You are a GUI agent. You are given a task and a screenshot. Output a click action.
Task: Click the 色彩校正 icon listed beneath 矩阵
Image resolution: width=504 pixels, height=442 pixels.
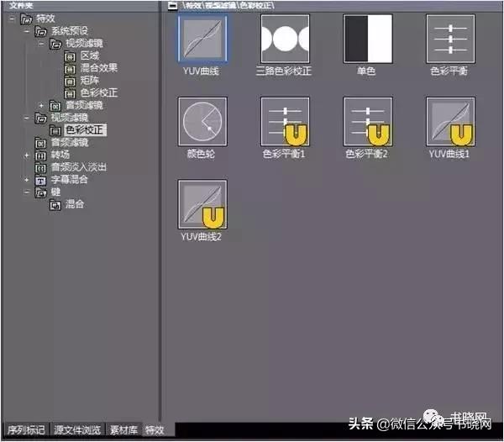[70, 93]
